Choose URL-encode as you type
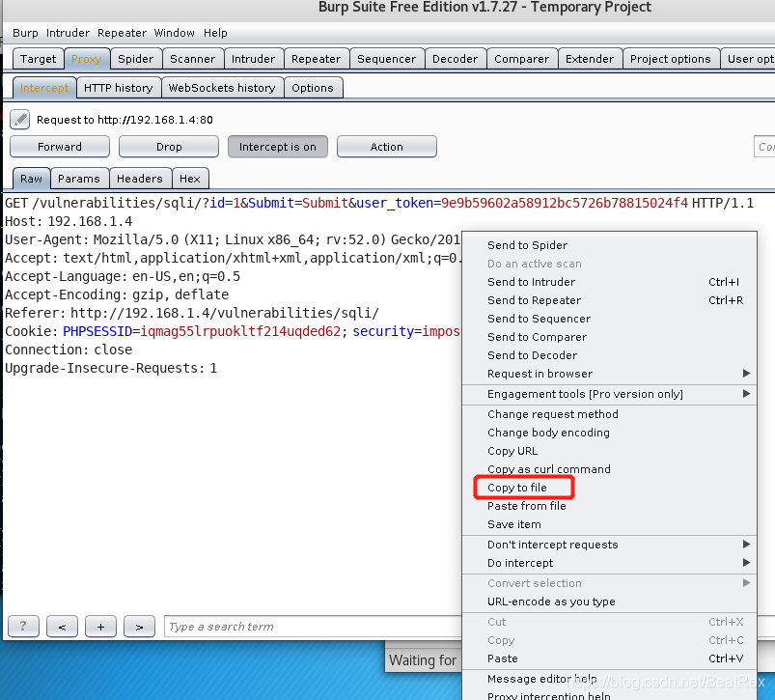Screen dimensions: 775x700 (609, 602)
